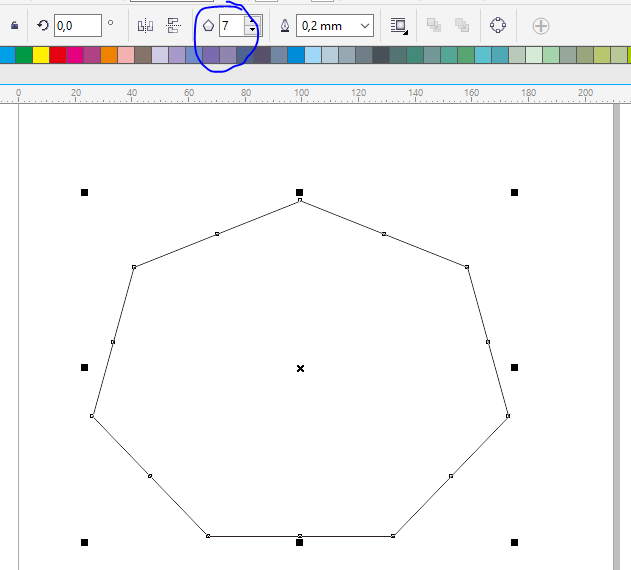The width and height of the screenshot is (631, 570).
Task: Focus the rotation angle field showing 0,0
Action: pyautogui.click(x=78, y=25)
